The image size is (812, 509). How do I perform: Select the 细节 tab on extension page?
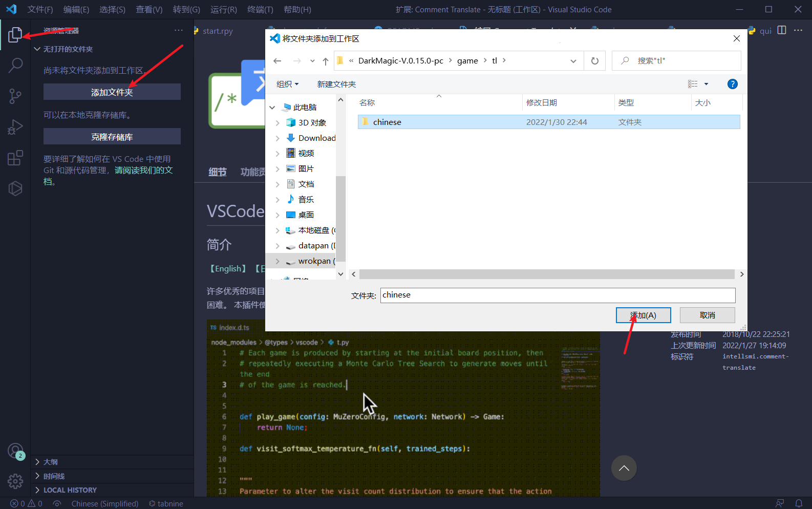coord(218,172)
